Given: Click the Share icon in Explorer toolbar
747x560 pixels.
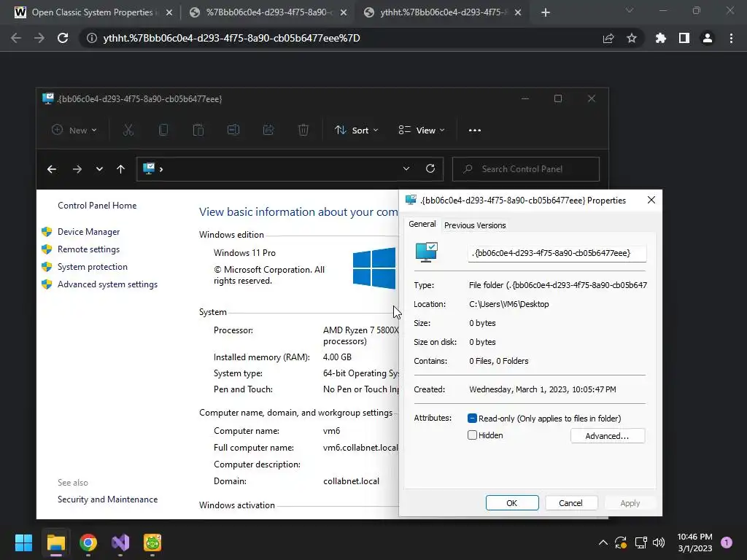Looking at the screenshot, I should coord(268,130).
